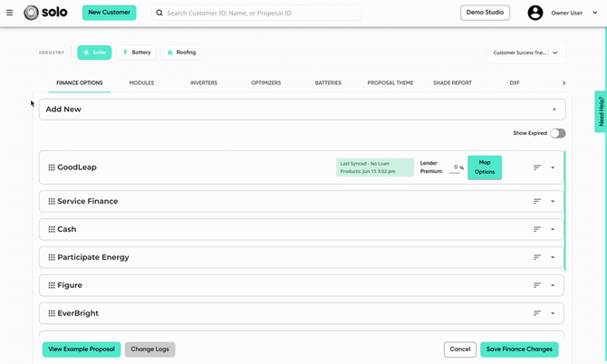Click the Participate Energy lender name
Image resolution: width=607 pixels, height=364 pixels.
93,257
